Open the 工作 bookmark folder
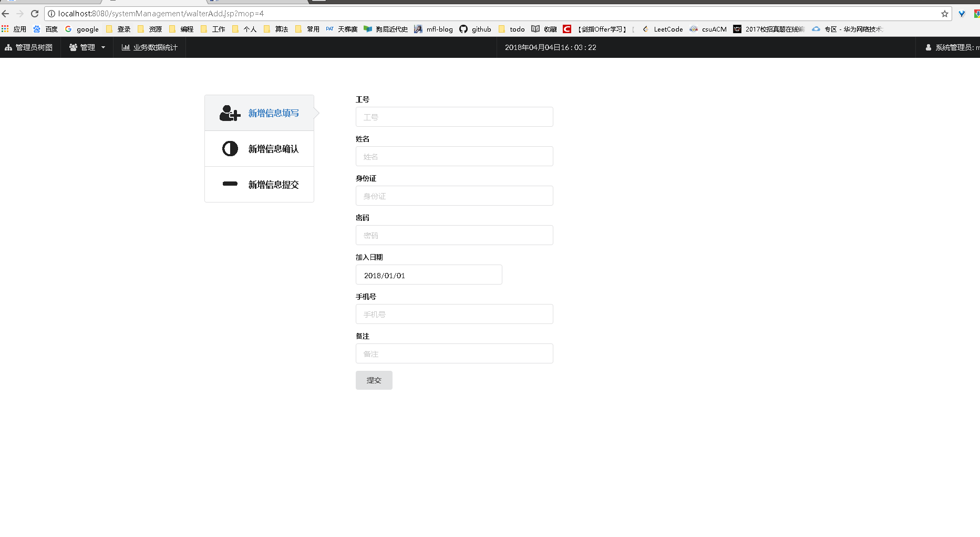This screenshot has height=537, width=980. [213, 29]
